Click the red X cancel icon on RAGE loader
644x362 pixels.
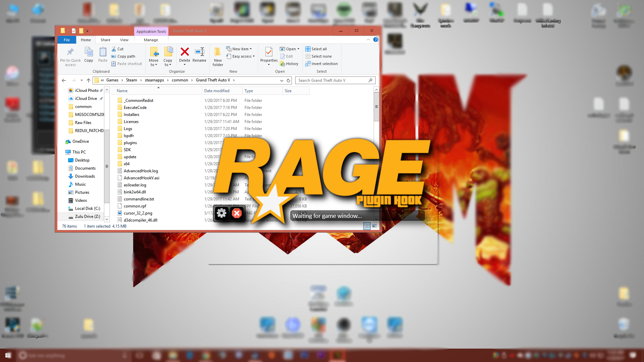click(x=237, y=213)
